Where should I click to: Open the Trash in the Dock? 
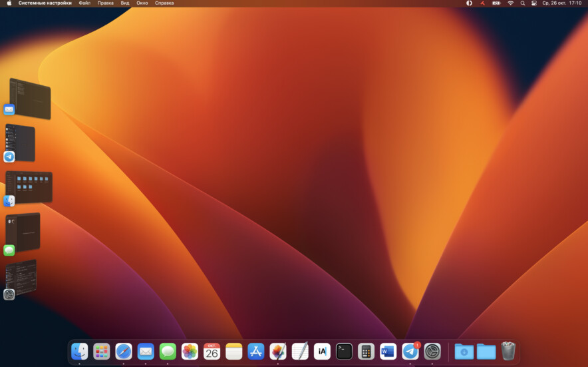pos(508,351)
